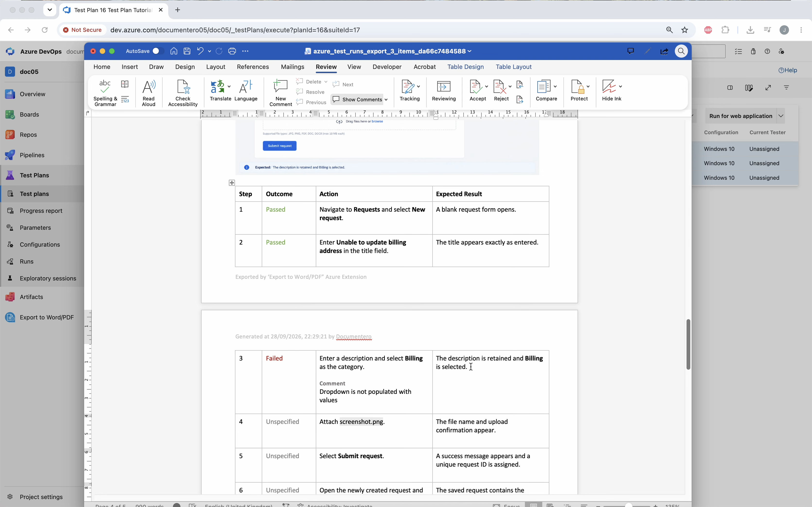The image size is (812, 507).
Task: Click the table move handle above Step table
Action: [x=232, y=183]
